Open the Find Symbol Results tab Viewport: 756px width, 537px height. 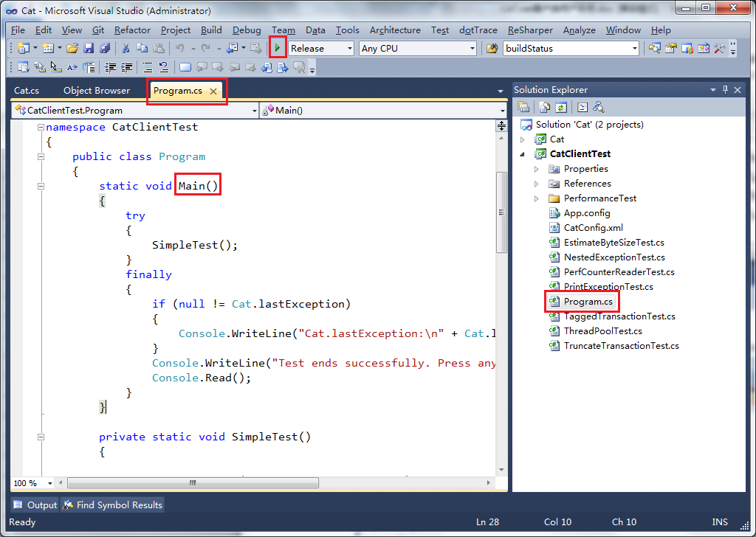(113, 505)
